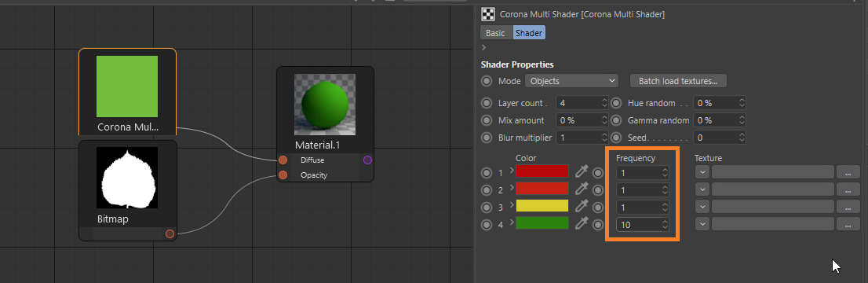Browse texture file for row 4
The width and height of the screenshot is (868, 283).
point(848,224)
